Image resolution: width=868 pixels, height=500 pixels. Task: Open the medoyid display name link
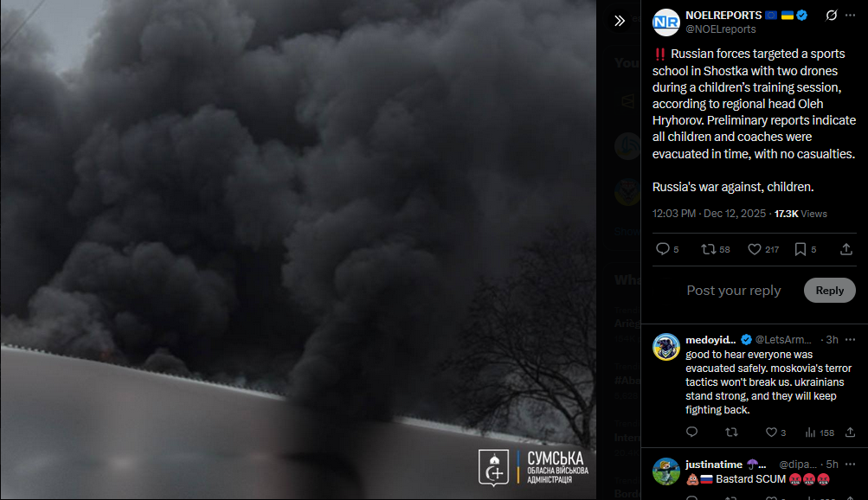coord(710,340)
